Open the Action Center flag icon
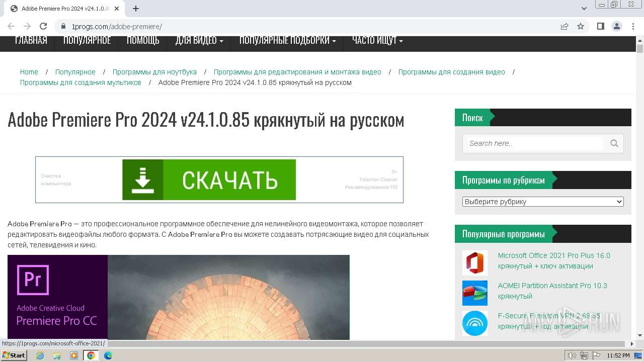The image size is (644, 362). pos(596,355)
